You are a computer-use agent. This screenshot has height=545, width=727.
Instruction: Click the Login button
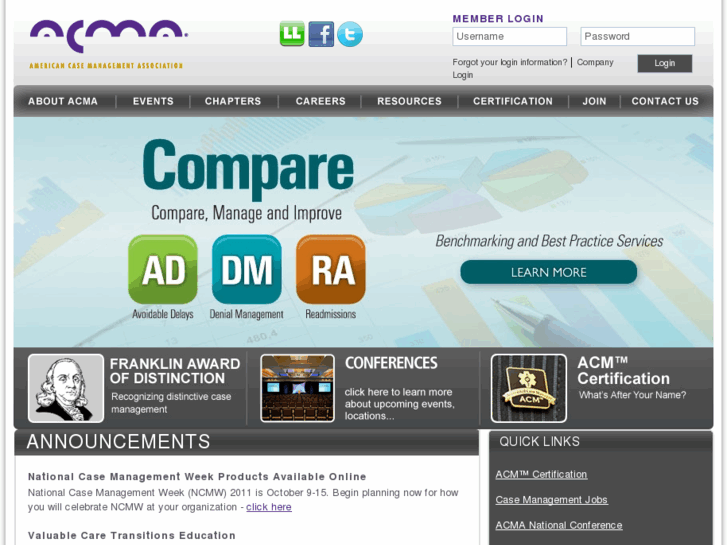pyautogui.click(x=665, y=64)
